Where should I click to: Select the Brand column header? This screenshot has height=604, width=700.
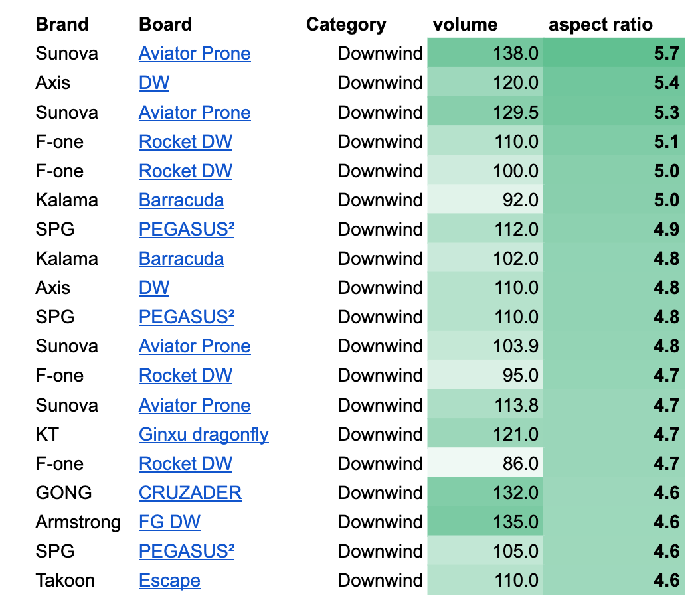tap(62, 24)
